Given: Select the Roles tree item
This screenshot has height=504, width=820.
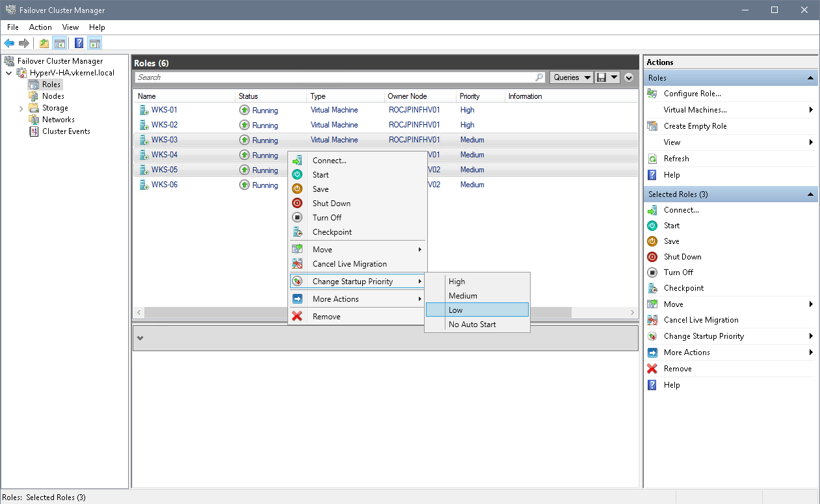Looking at the screenshot, I should coord(51,85).
